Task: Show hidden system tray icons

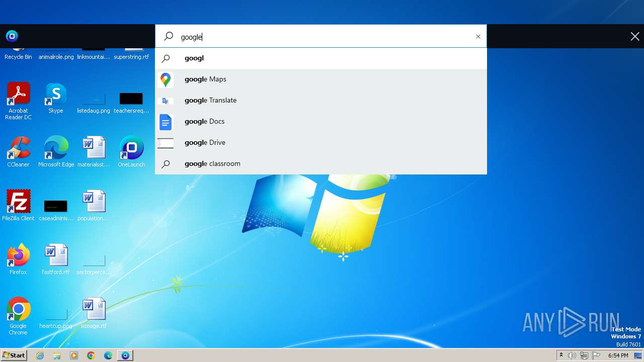Action: pyautogui.click(x=561, y=355)
